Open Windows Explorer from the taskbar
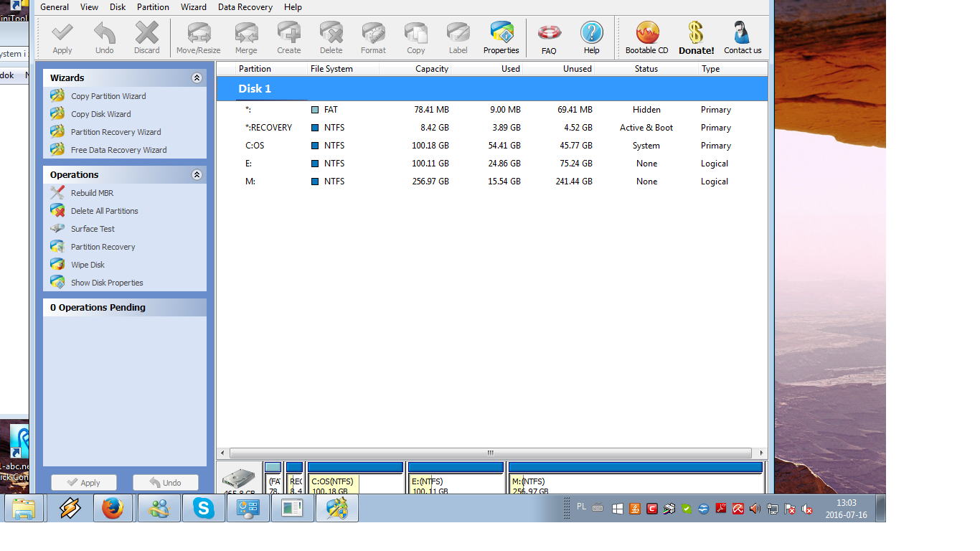This screenshot has height=551, width=980. coord(24,509)
